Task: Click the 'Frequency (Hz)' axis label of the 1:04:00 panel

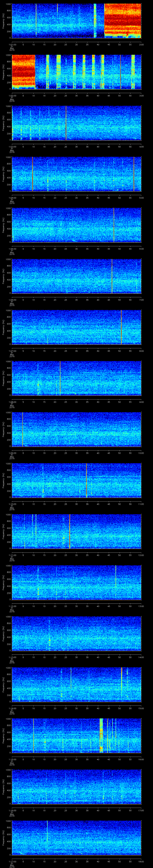Action: 3,174
